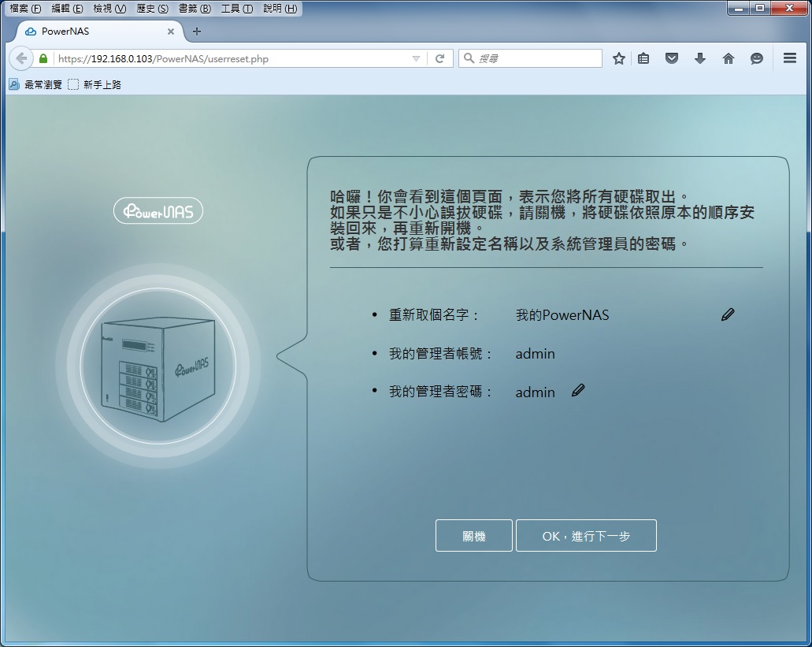Edit the NAS name with pencil icon

[728, 314]
